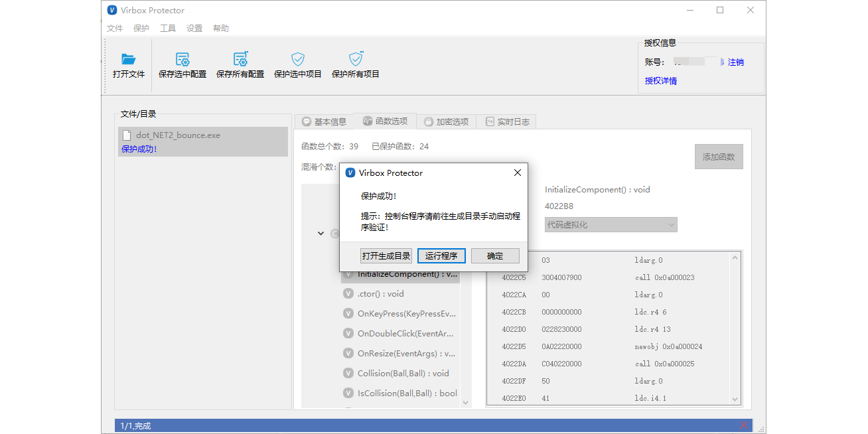
Task: Click the V icon beside Collision(Ball,Ball) function
Action: tap(348, 373)
